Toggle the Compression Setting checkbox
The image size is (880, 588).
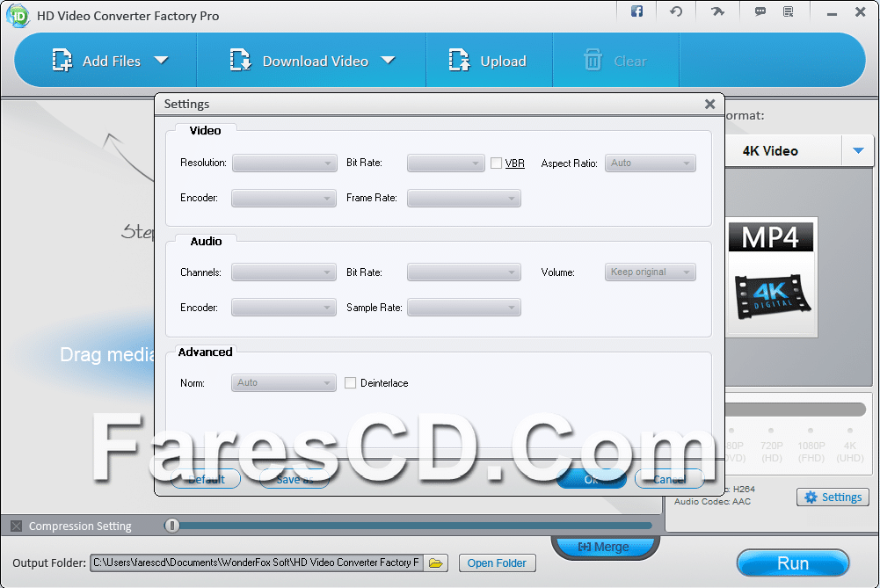coord(17,526)
